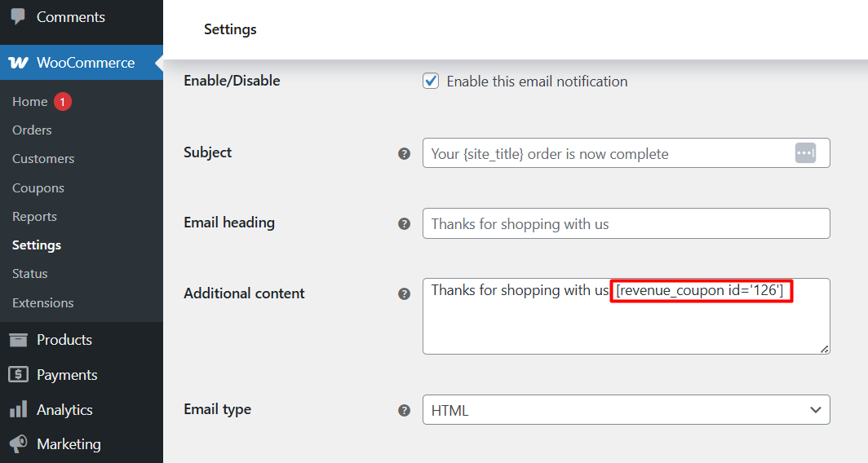Click the WooCommerce logo icon
868x463 pixels.
[x=18, y=63]
